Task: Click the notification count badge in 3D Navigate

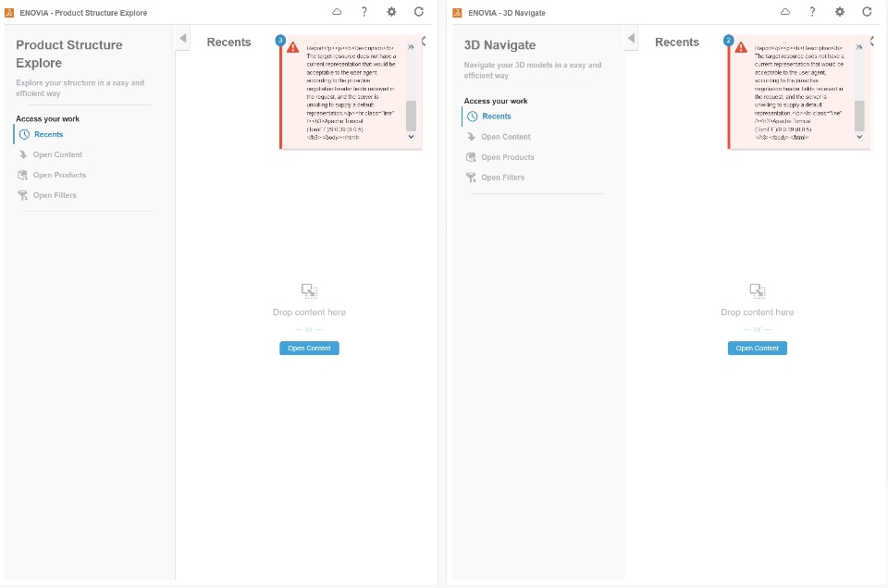Action: click(728, 40)
